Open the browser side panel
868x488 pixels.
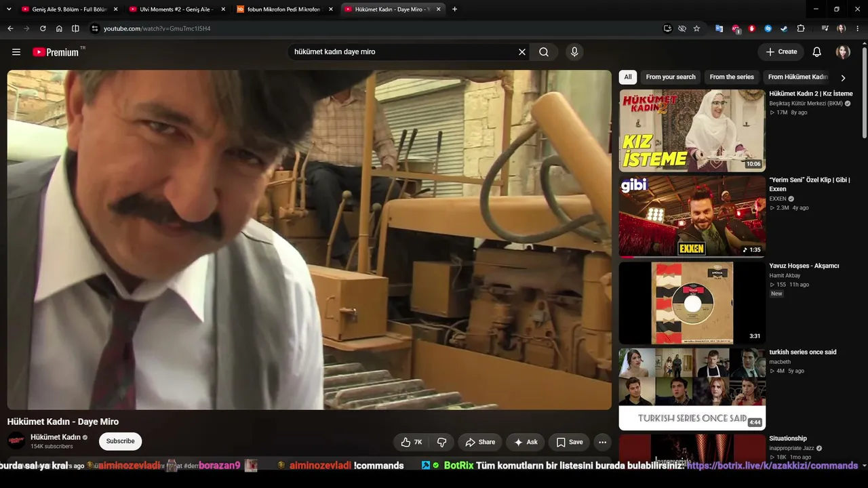[x=75, y=28]
